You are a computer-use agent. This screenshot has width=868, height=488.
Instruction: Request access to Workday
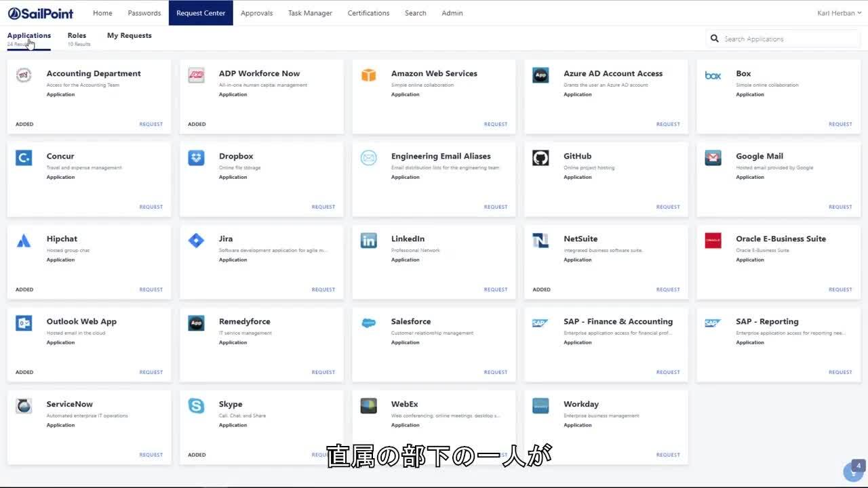668,455
